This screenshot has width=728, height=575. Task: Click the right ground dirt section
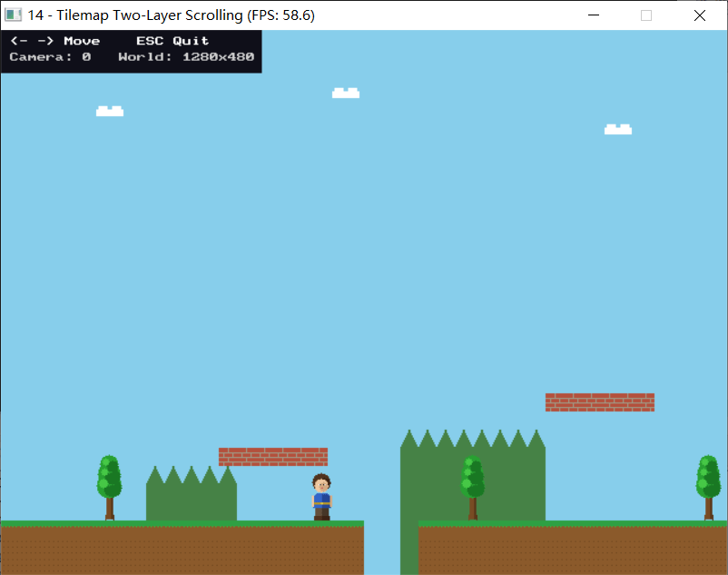tap(572, 550)
